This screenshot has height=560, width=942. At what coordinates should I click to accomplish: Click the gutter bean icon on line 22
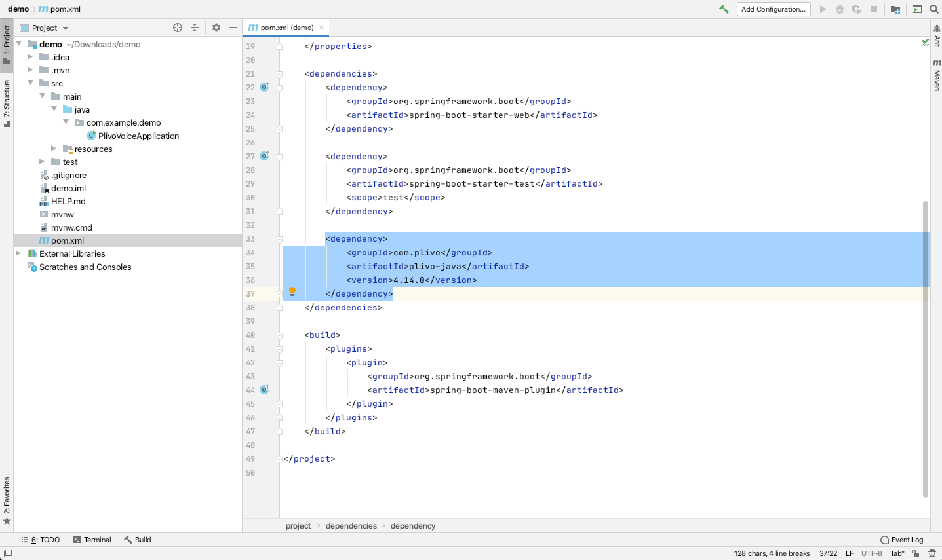tap(264, 87)
